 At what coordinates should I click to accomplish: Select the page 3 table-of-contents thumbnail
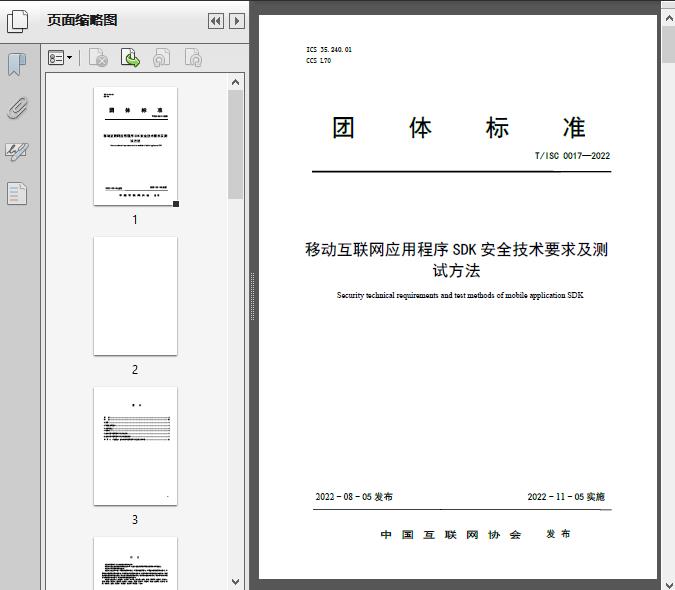135,446
